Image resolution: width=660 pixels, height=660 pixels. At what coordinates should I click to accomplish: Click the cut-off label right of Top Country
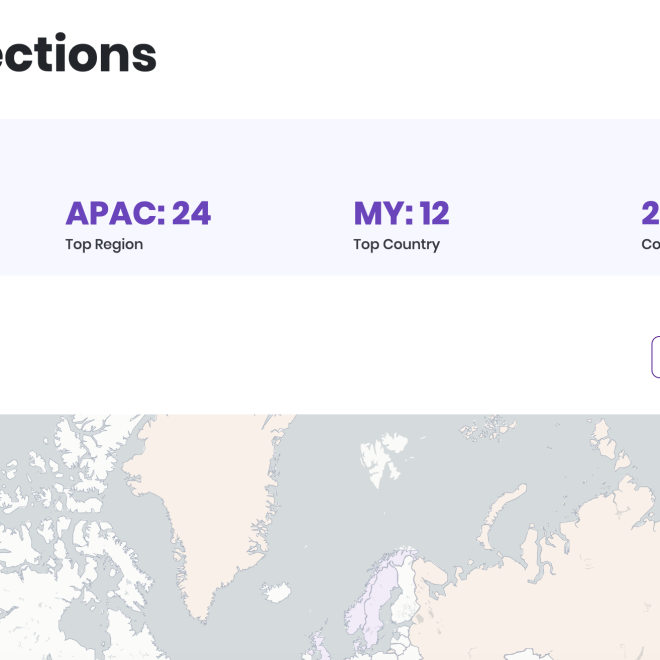point(650,244)
